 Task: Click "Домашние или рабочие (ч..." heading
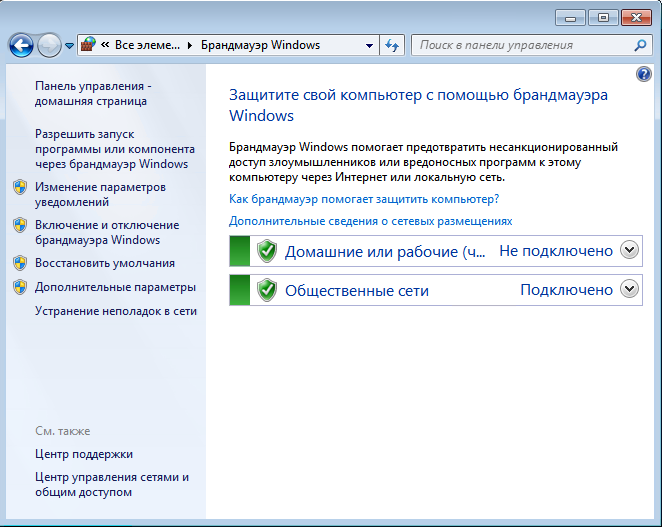(x=385, y=252)
